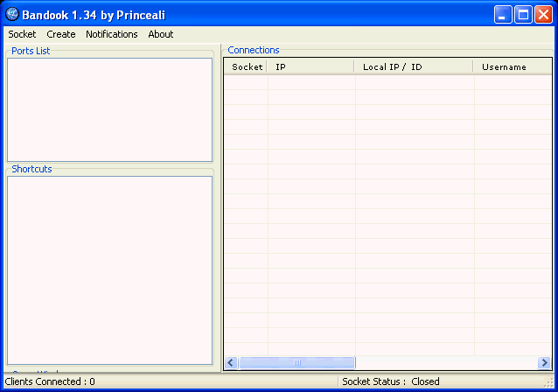Sort connections by the Socket column header
Viewport: 558px width, 392px height.
pos(247,66)
